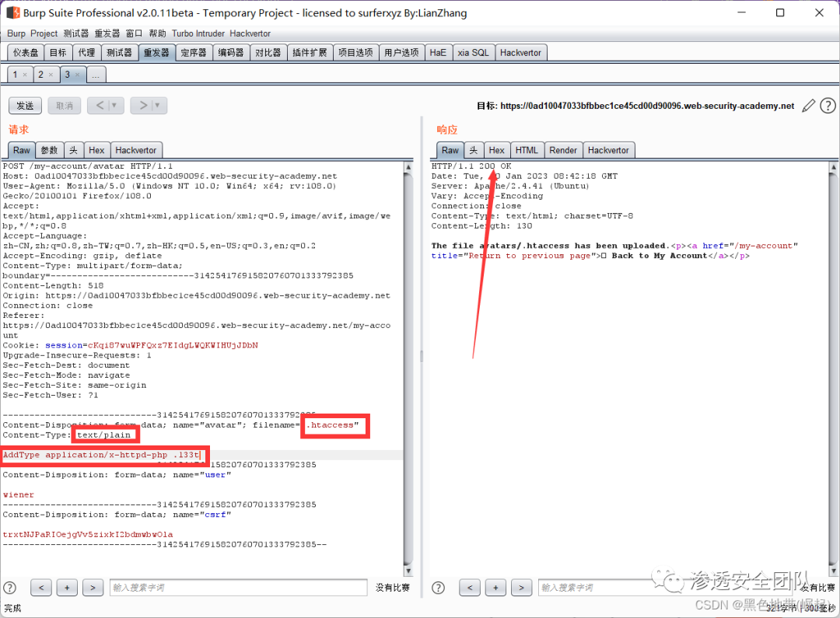Select the response Raw tab
Viewport: 840px width, 618px height.
450,151
